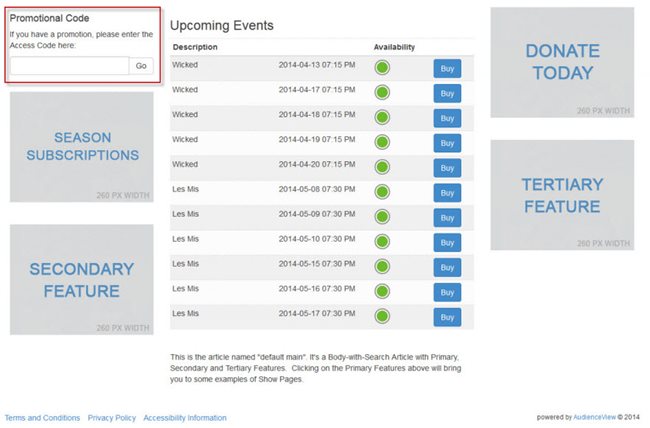Image resolution: width=650 pixels, height=428 pixels.
Task: Buy tickets for Wicked on 2014-04-20
Action: click(447, 168)
